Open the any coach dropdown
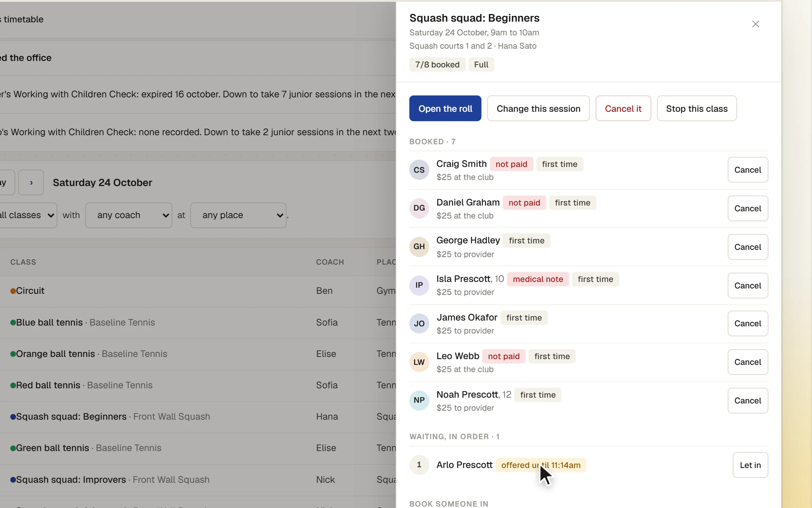 tap(129, 215)
